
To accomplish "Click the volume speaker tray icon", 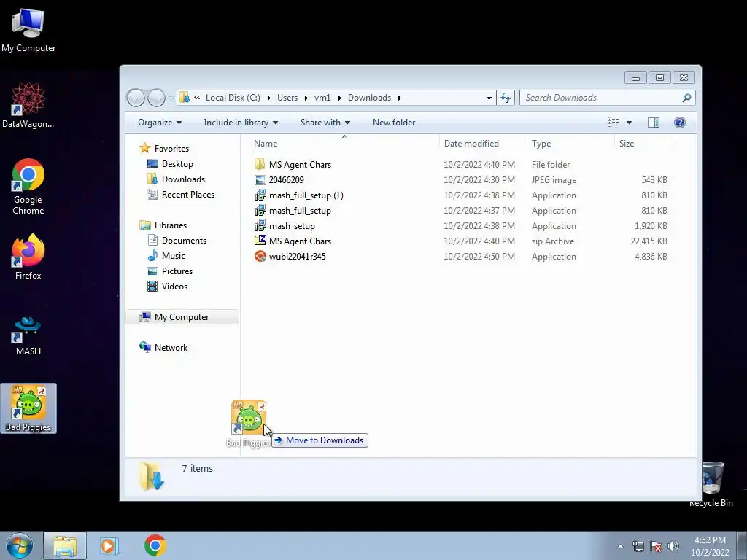I will click(x=673, y=546).
